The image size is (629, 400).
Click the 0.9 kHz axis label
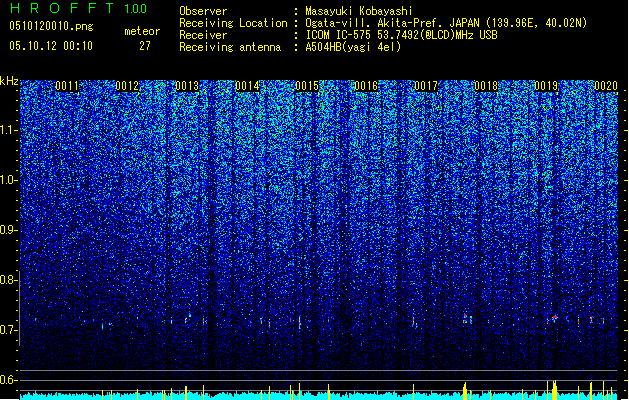[9, 230]
